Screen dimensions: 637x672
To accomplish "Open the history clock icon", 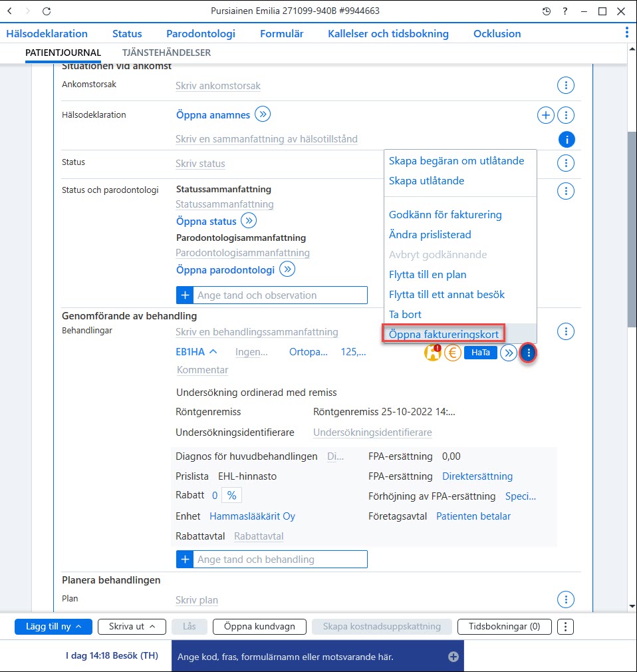I will point(546,11).
